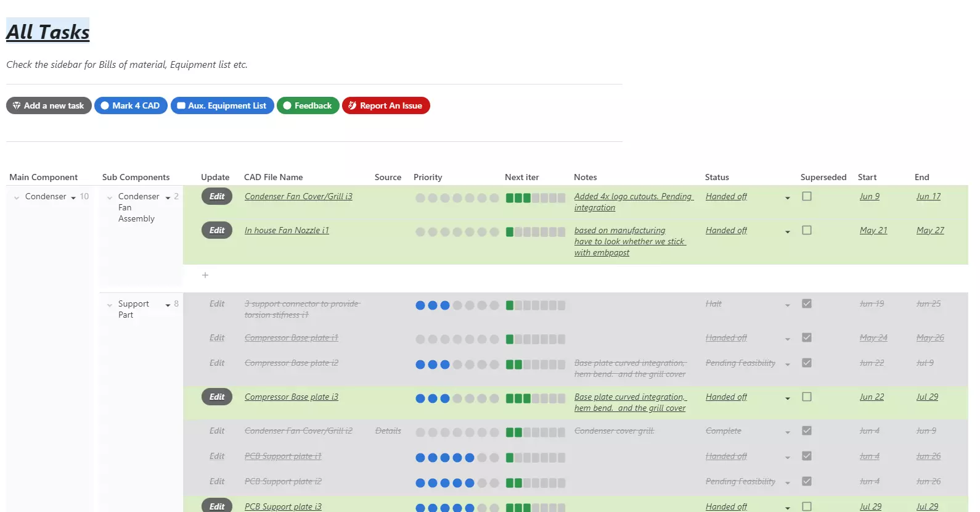Open the Condenser group dropdown arrow
The width and height of the screenshot is (980, 512).
tap(73, 198)
